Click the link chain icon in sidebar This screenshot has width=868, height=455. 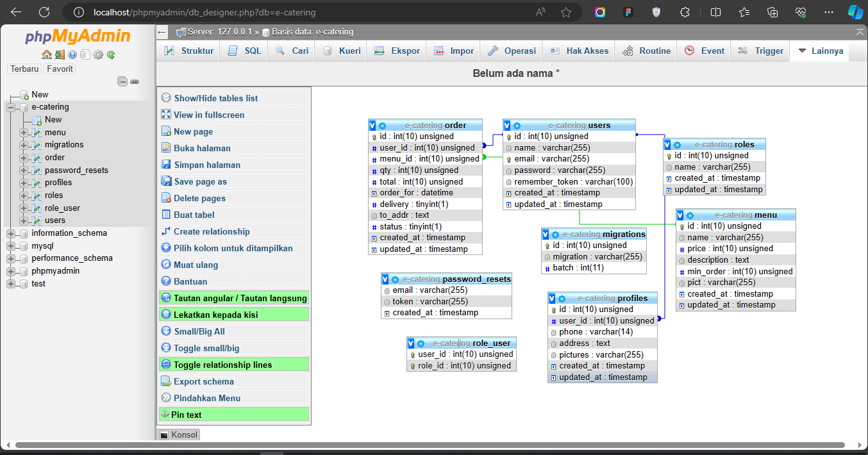[135, 81]
